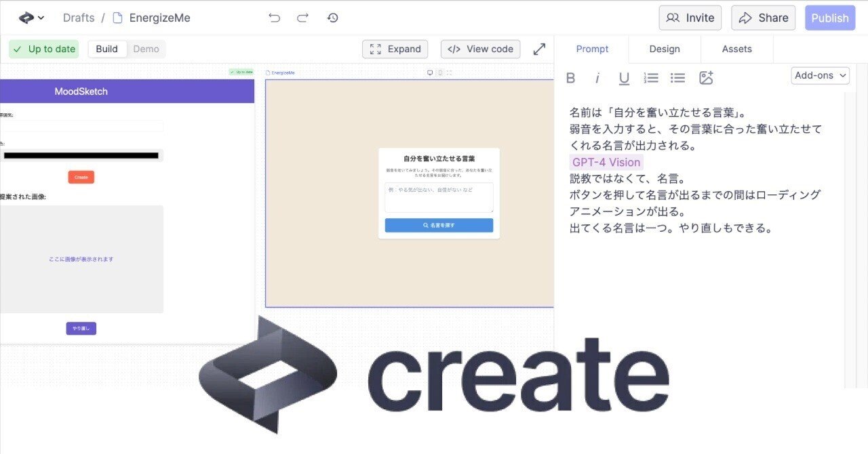Insert an image using the image icon
This screenshot has width=868, height=454.
click(x=706, y=77)
